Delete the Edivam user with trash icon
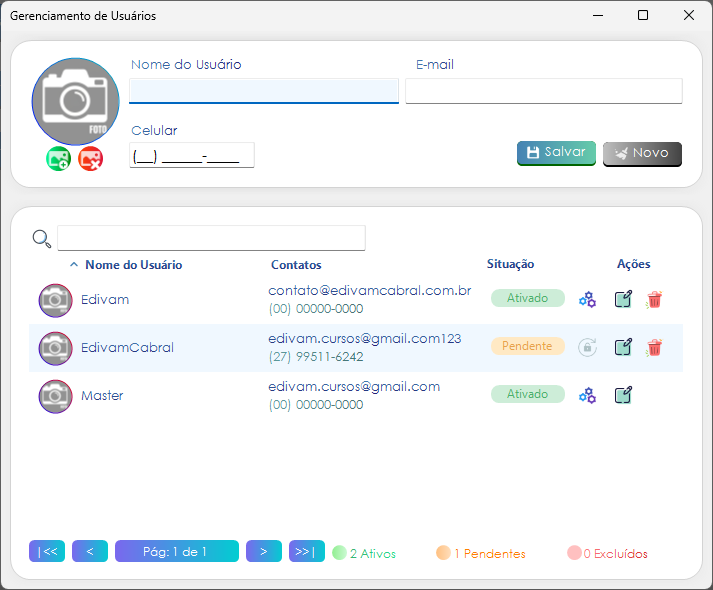The width and height of the screenshot is (713, 590). pos(654,300)
